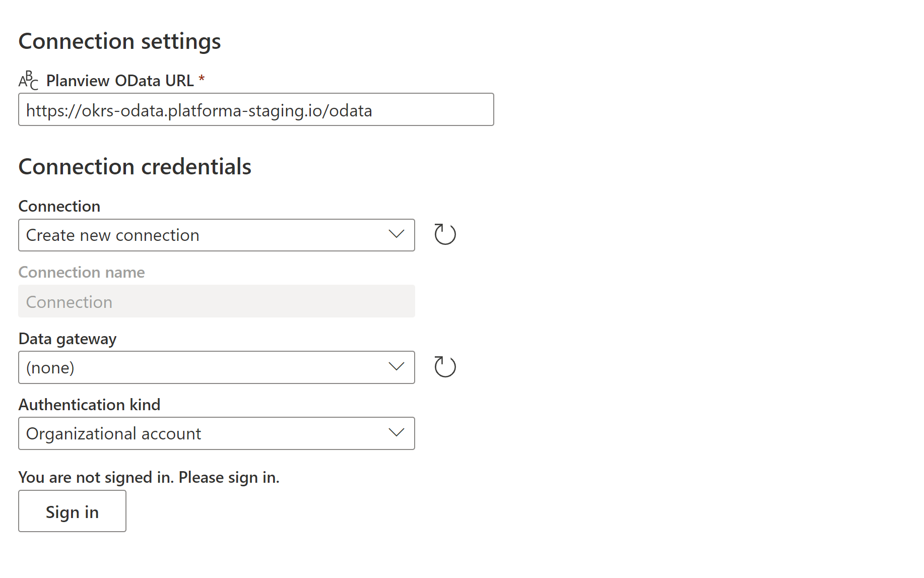Open the Create new connection dropdown
The height and width of the screenshot is (578, 924).
(217, 234)
